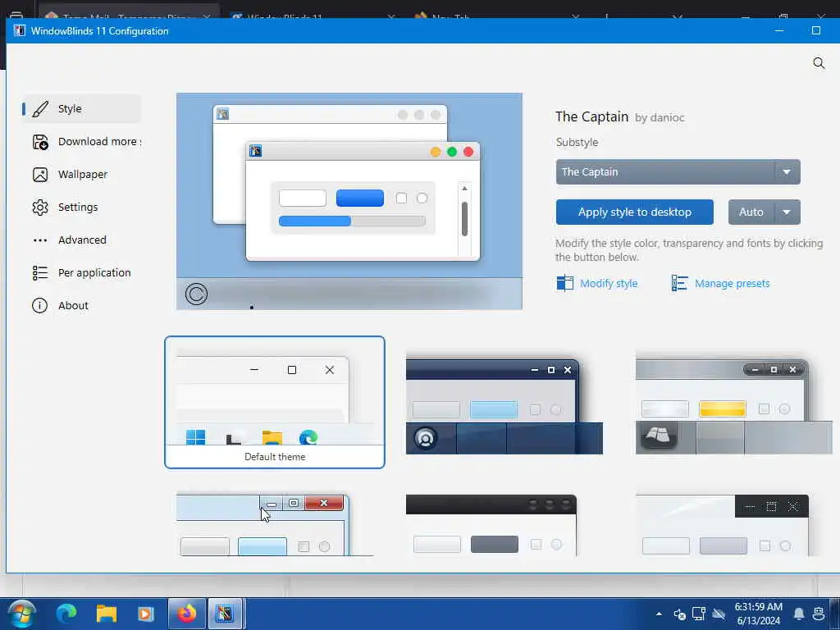Image resolution: width=840 pixels, height=630 pixels.
Task: Open the Windows Start orb
Action: [x=22, y=614]
